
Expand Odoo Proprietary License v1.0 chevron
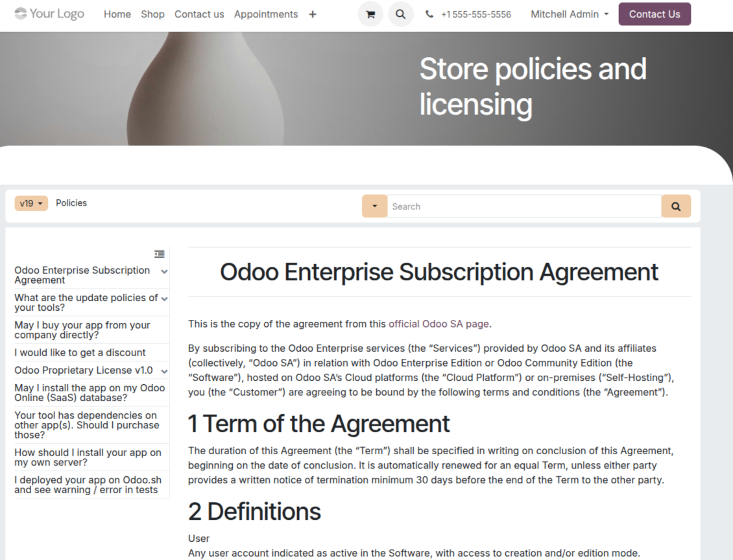click(165, 371)
